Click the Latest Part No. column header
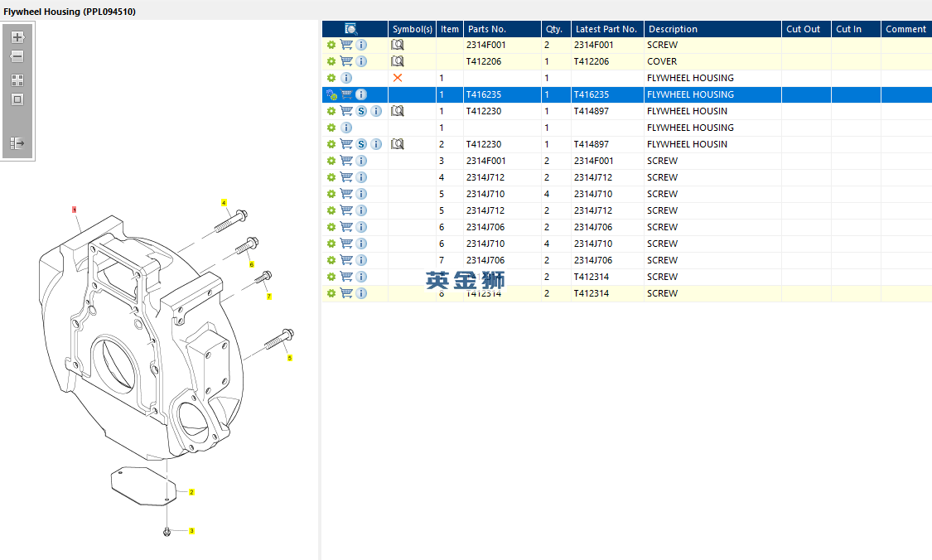The image size is (932, 560). click(606, 29)
